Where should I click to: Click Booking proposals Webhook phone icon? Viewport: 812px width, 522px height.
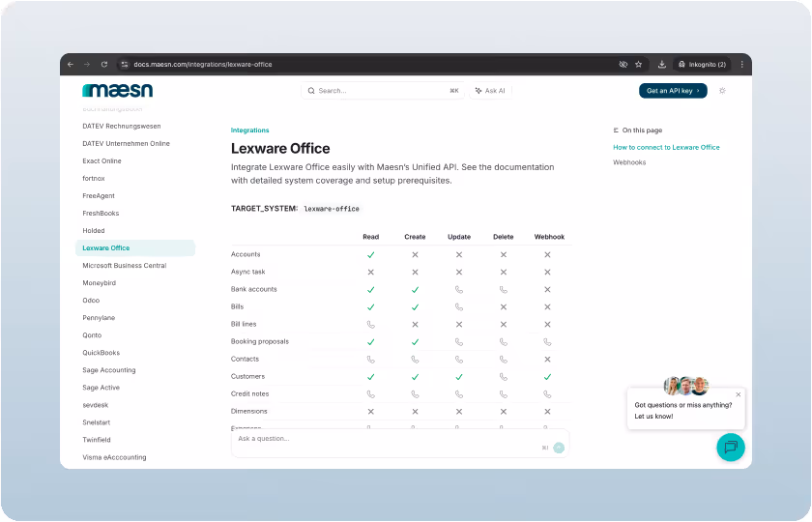(x=547, y=342)
